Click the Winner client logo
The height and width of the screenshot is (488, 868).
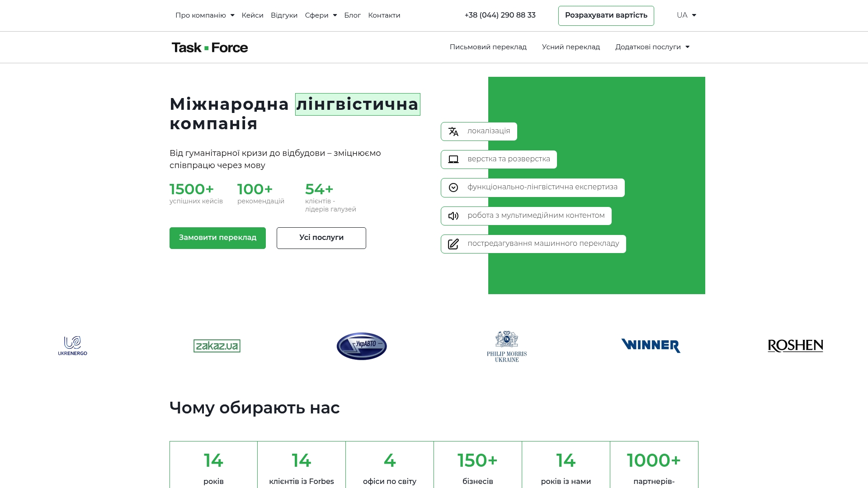[651, 346]
